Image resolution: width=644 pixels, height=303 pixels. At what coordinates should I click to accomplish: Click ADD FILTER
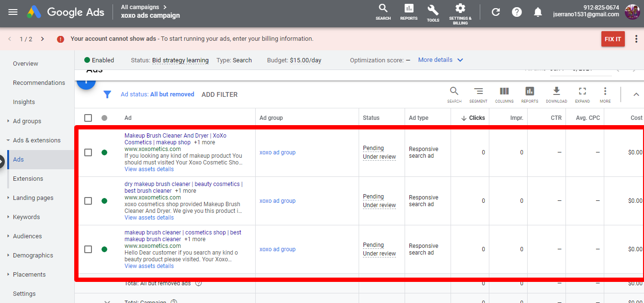tap(219, 94)
